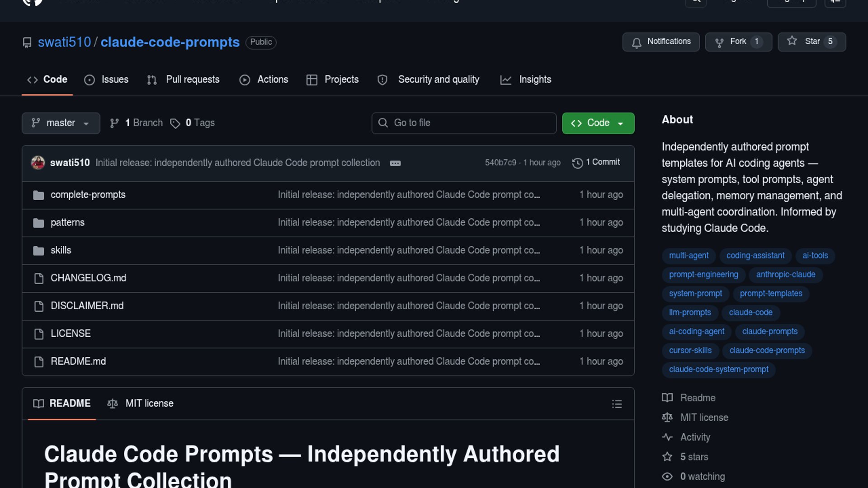Open the DISCLAIMER.md file
The height and width of the screenshot is (488, 868).
87,306
